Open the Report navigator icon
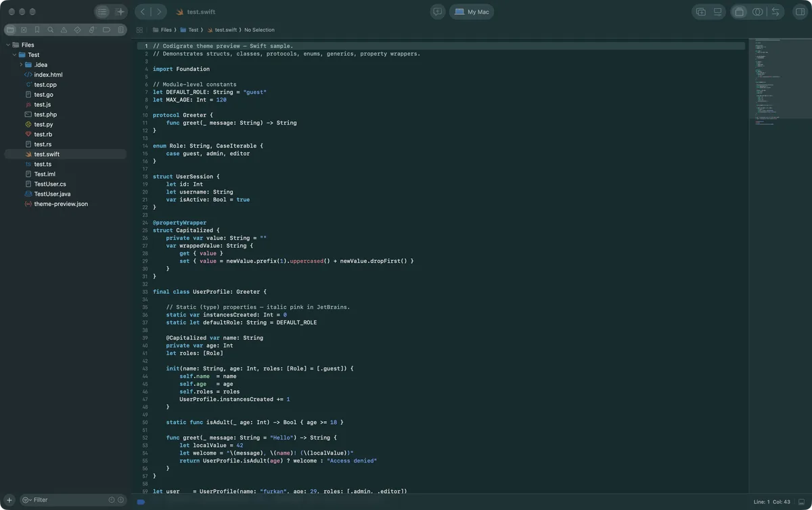The image size is (812, 510). (x=121, y=30)
